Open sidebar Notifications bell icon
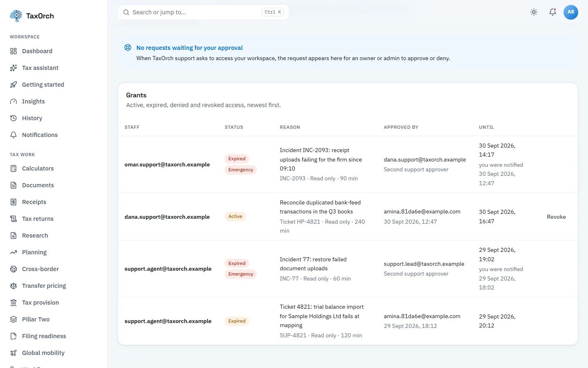The height and width of the screenshot is (368, 588). [x=13, y=135]
